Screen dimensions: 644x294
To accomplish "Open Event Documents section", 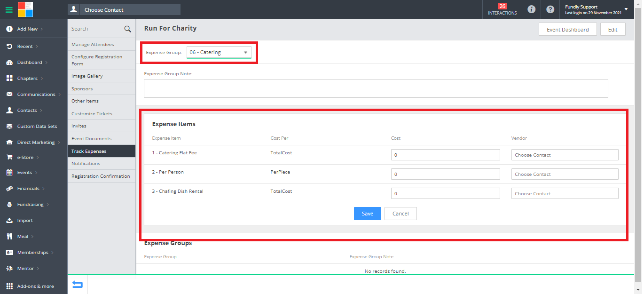I will [102, 139].
